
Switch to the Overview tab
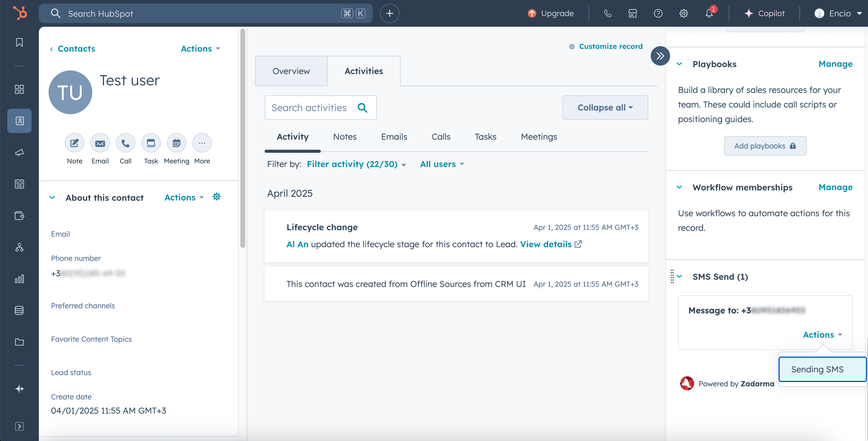click(291, 71)
